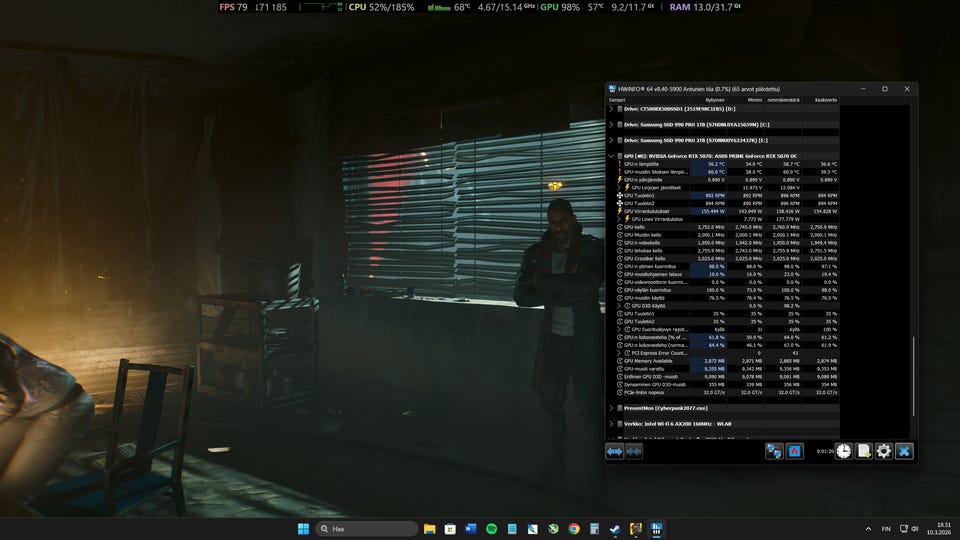Click the Sensori column header
Image resolution: width=960 pixels, height=540 pixels.
click(617, 100)
